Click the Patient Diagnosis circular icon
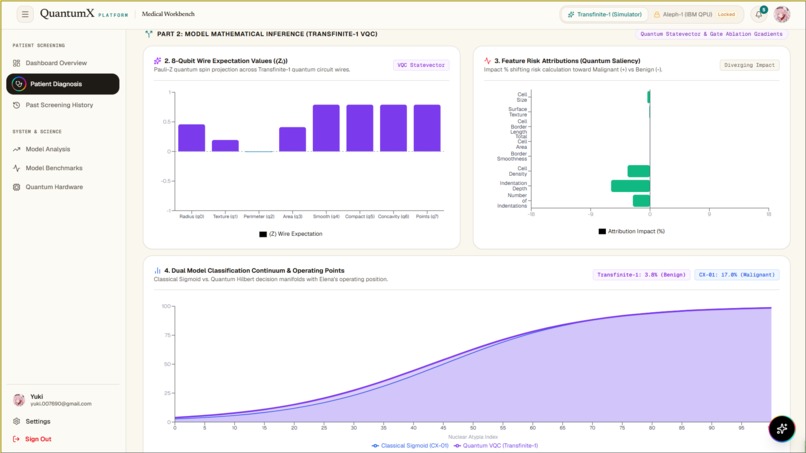 tap(19, 84)
